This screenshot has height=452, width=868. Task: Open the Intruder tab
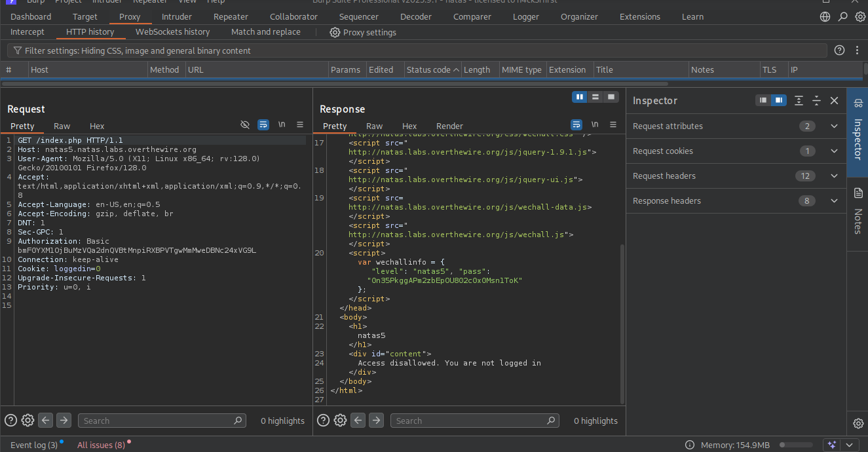tap(177, 16)
